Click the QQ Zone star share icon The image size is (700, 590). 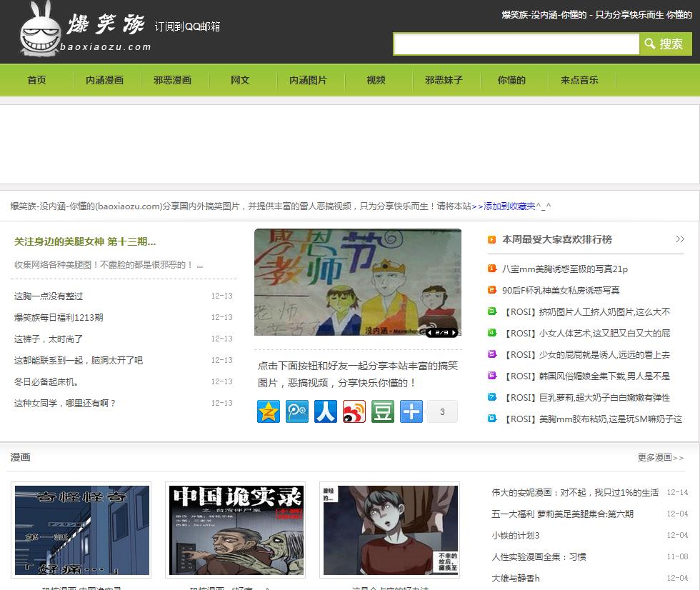pyautogui.click(x=269, y=411)
